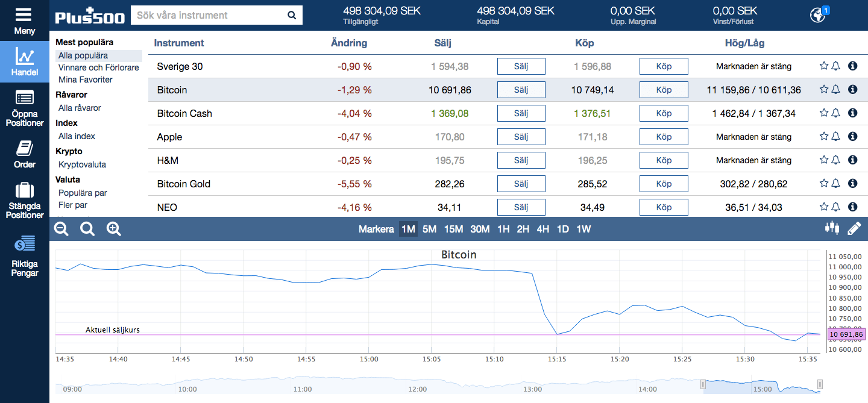Viewport: 868px width, 403px height.
Task: Star Bitcoin as a favorite
Action: (x=824, y=90)
